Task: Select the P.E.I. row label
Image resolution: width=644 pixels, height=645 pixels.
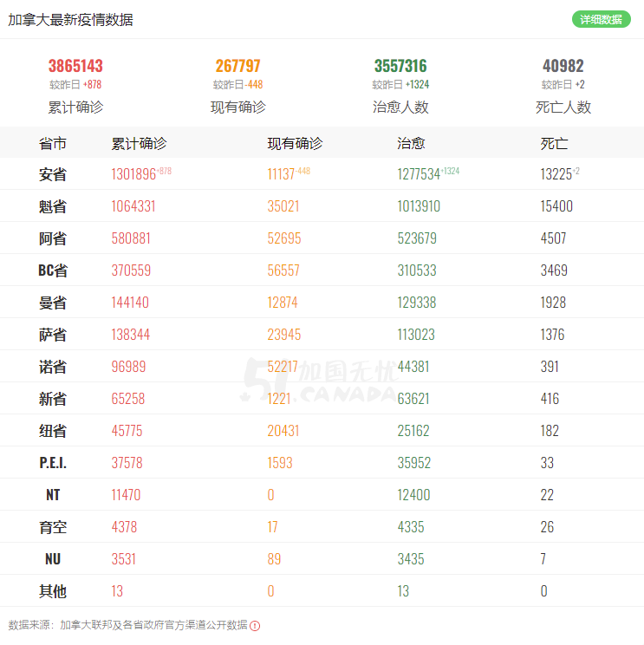Action: point(53,463)
